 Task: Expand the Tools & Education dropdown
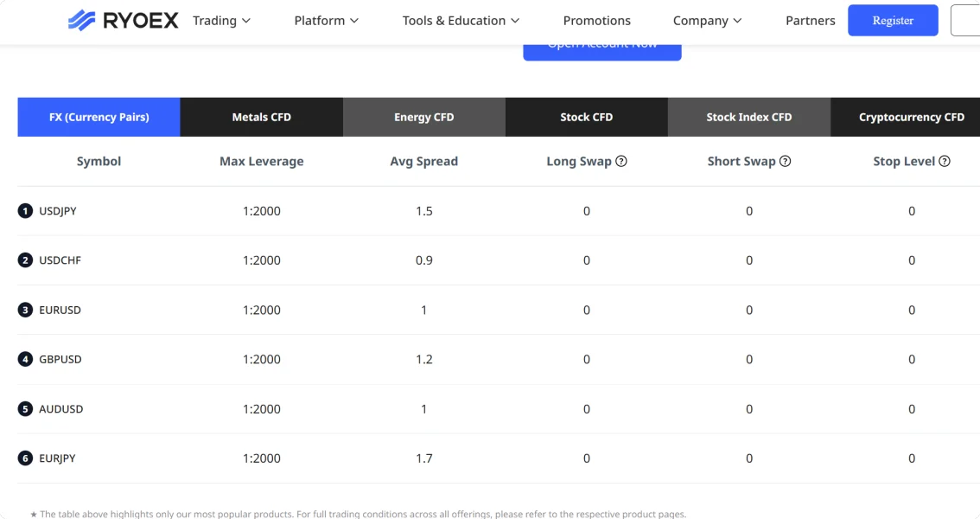click(461, 21)
